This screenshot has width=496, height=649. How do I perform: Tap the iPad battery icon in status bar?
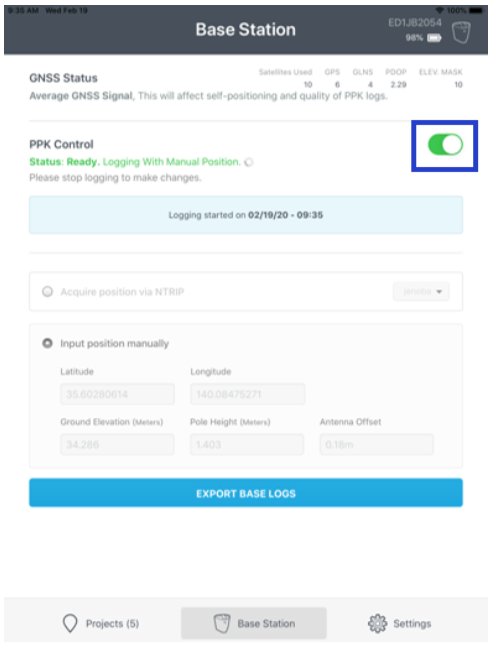pos(476,10)
